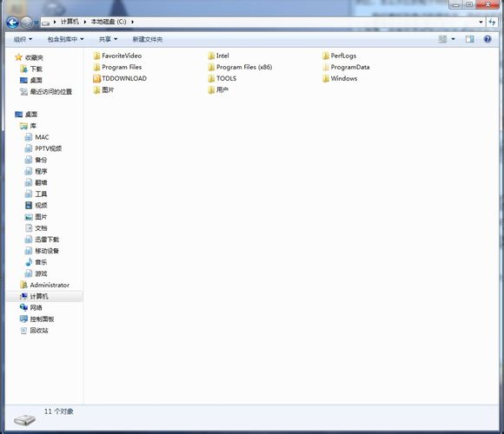This screenshot has width=504, height=434.
Task: Select the Windows folder icon
Action: pyautogui.click(x=326, y=78)
